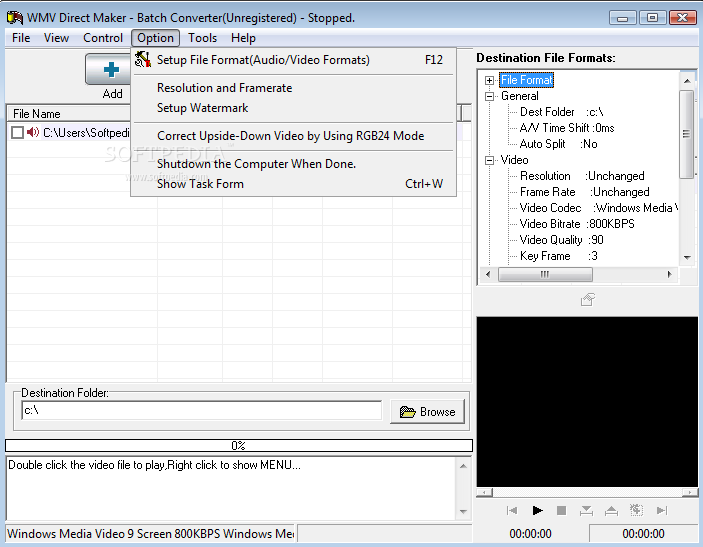Select the File Format tree item
The height and width of the screenshot is (547, 703).
[526, 80]
